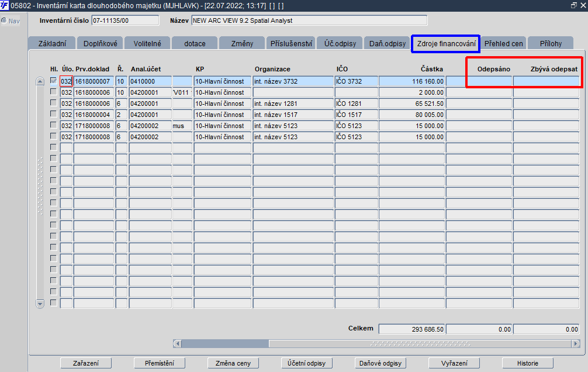This screenshot has height=372, width=588.
Task: Select the Zdroje financování tab
Action: [x=446, y=43]
